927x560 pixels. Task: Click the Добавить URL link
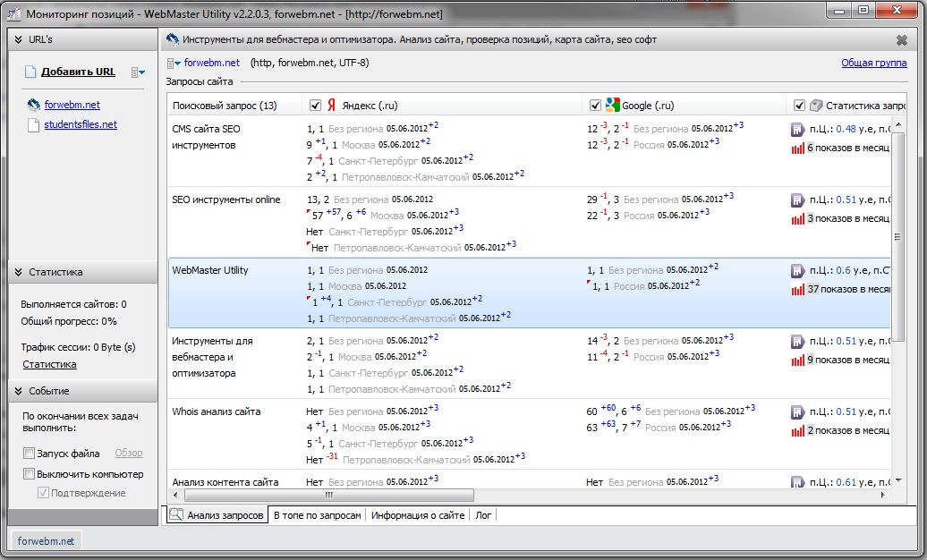tap(78, 72)
